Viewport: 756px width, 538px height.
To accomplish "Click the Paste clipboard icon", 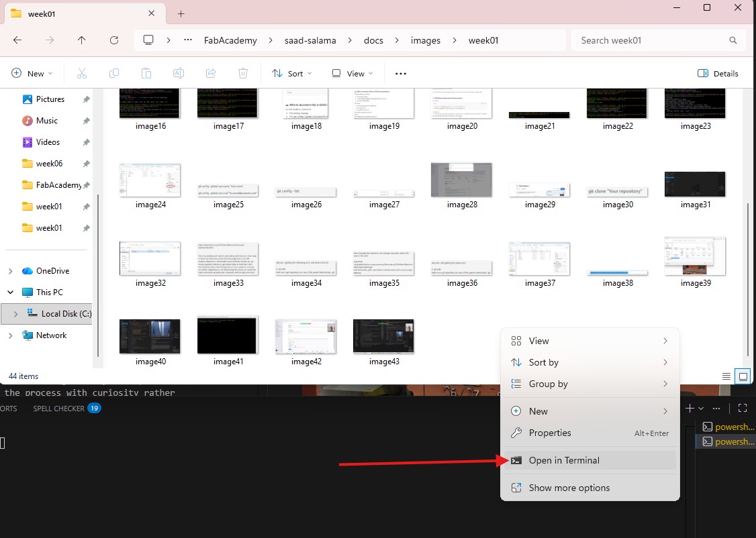I will pos(146,73).
